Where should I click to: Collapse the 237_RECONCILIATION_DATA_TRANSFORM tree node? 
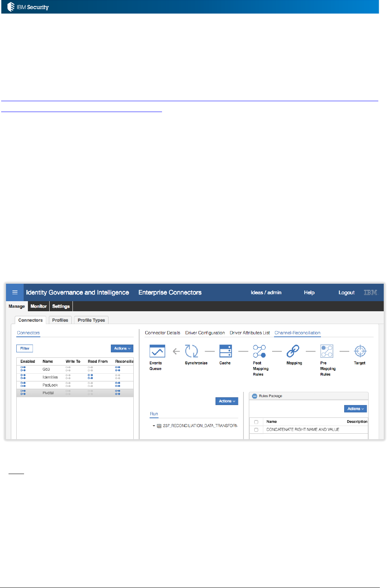tap(153, 426)
